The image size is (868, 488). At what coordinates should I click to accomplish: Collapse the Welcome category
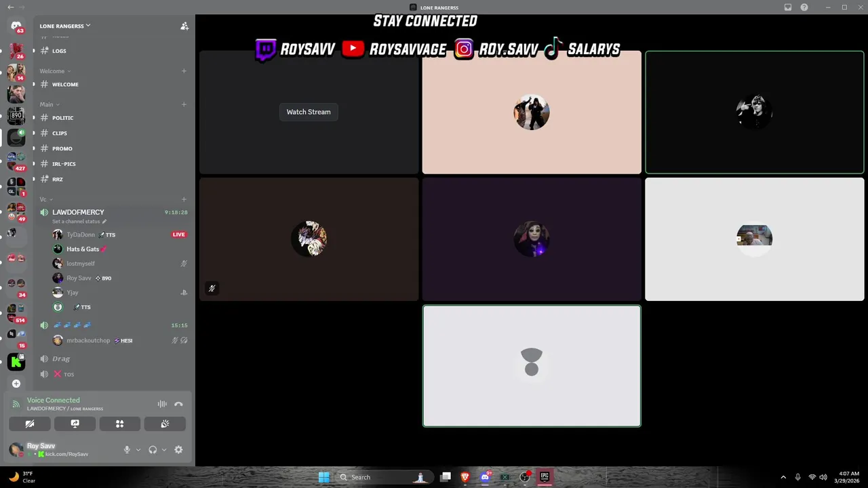[55, 71]
